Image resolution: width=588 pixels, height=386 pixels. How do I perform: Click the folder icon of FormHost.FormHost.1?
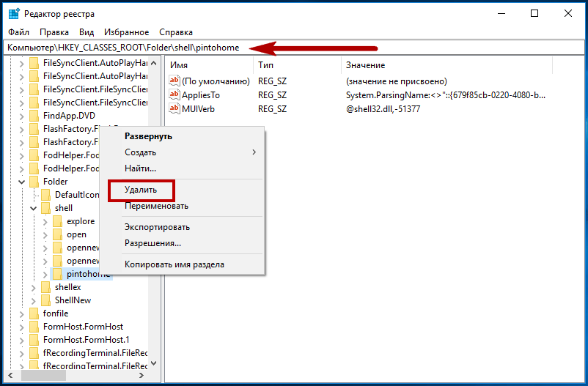(34, 340)
